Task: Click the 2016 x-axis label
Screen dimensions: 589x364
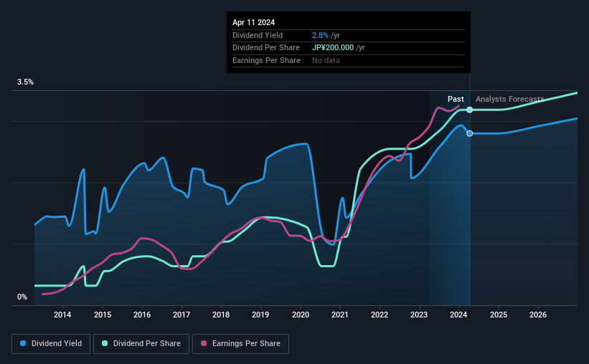Action: (142, 315)
